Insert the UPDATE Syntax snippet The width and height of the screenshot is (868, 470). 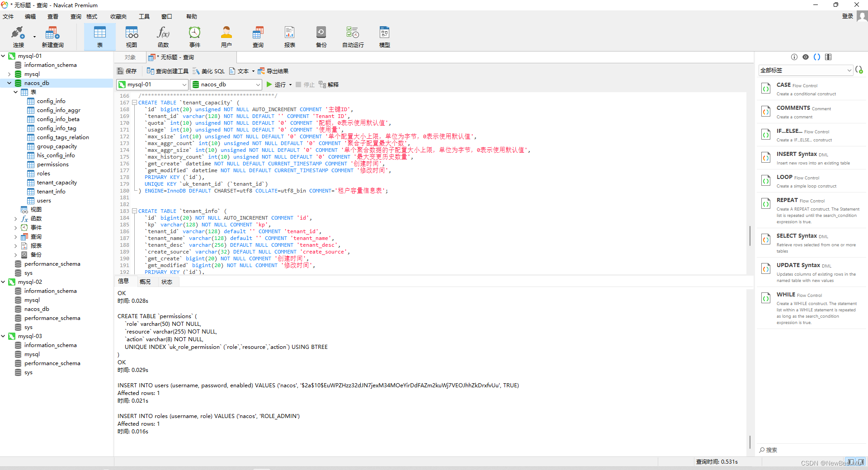click(811, 273)
